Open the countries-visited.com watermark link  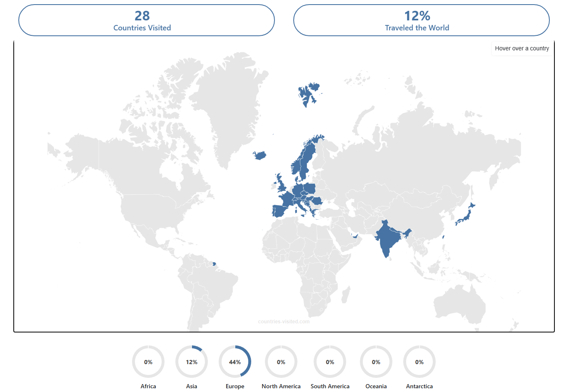click(284, 322)
